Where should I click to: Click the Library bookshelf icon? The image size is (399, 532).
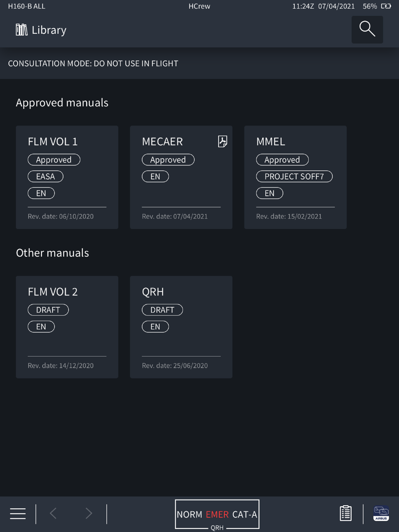[22, 30]
